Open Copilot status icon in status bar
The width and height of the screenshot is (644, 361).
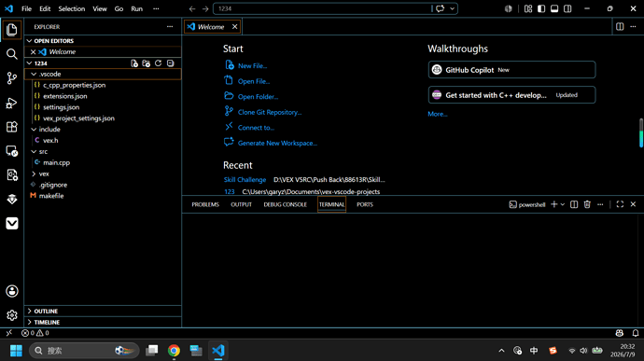620,333
